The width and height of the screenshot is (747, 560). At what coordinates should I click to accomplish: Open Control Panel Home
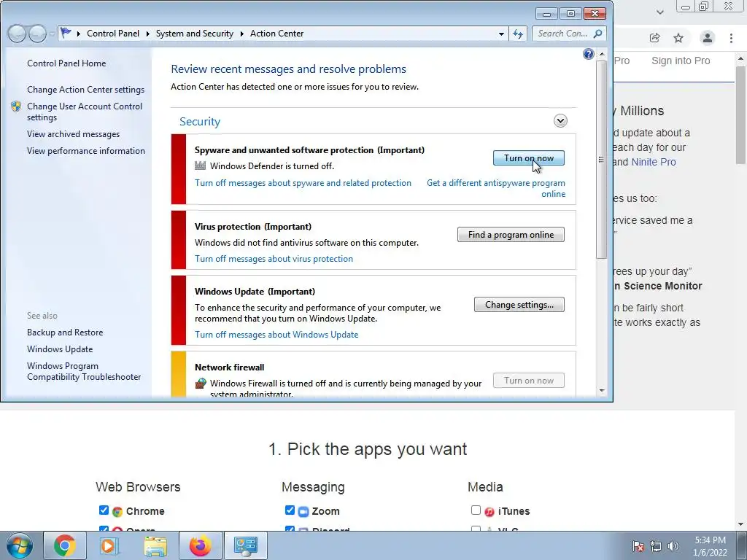tap(66, 63)
